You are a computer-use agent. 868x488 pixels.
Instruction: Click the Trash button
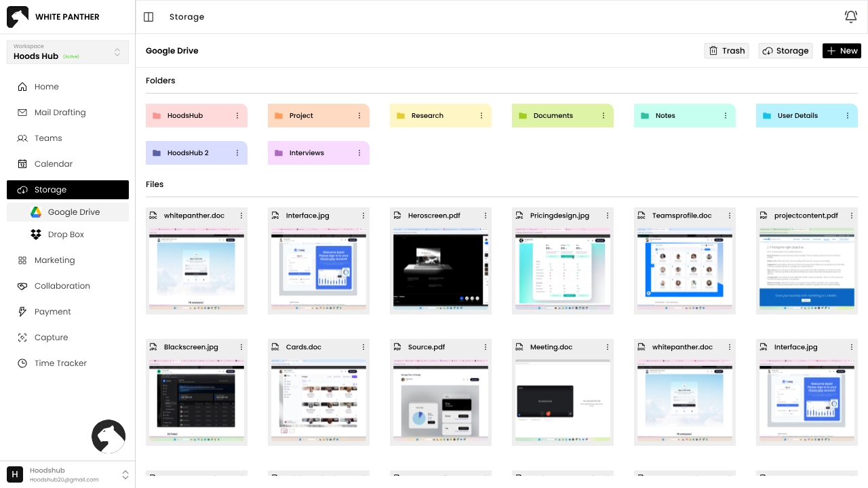pos(726,51)
